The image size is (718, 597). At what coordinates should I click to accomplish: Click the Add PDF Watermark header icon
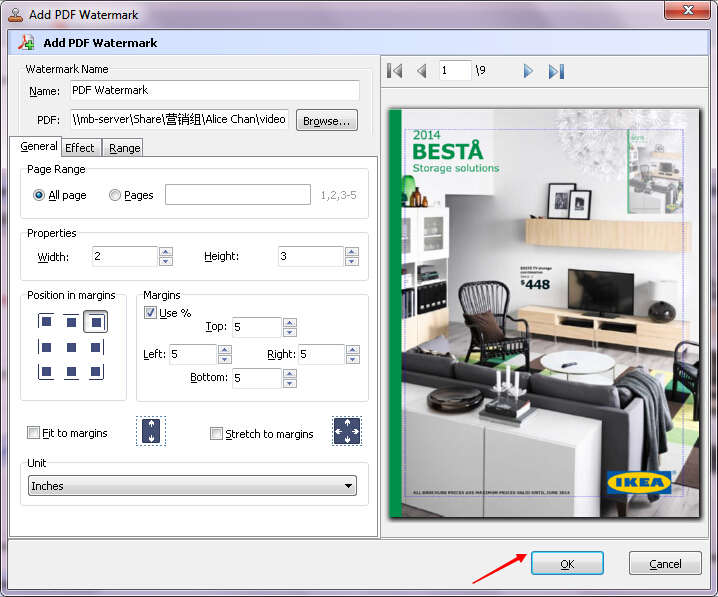[x=26, y=42]
